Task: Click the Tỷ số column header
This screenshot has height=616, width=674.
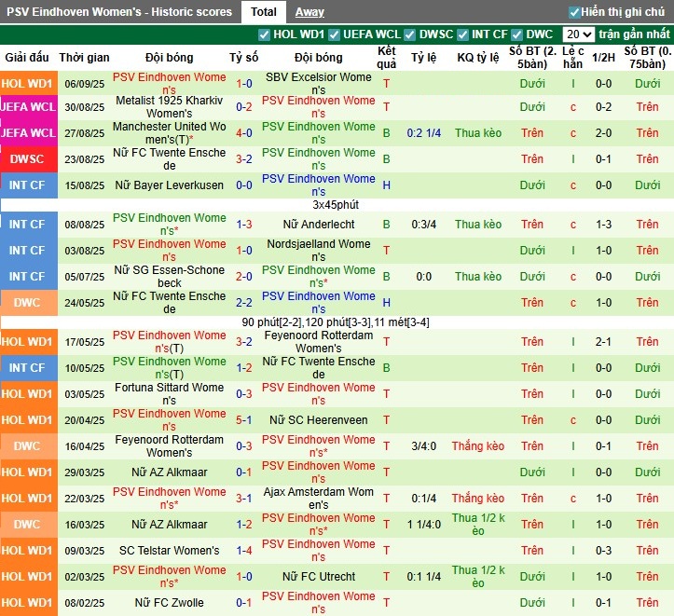Action: [x=243, y=58]
